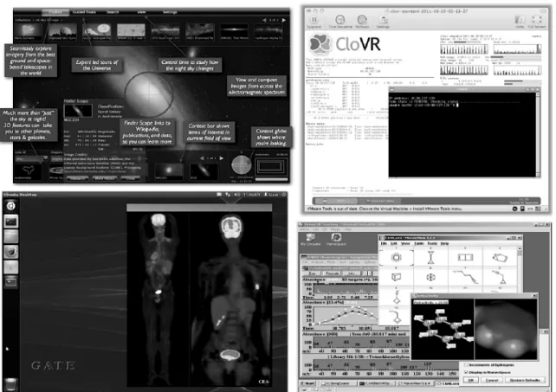Enter Full Screen via VMware toolbar icon
The height and width of the screenshot is (392, 556).
click(x=536, y=20)
